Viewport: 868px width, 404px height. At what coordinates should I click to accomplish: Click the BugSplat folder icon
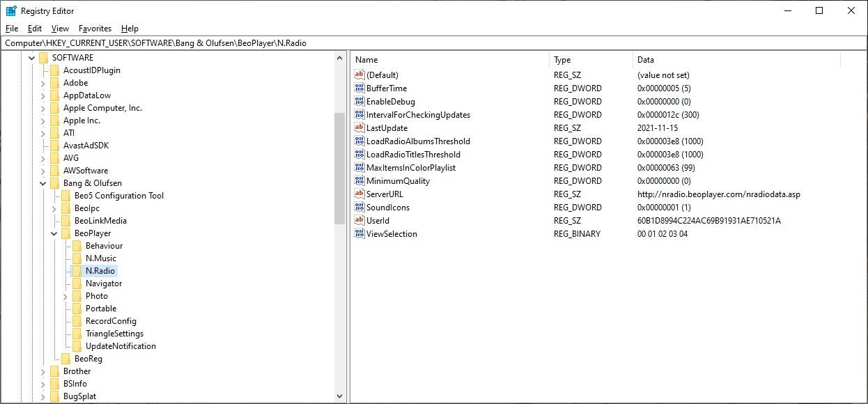tap(55, 396)
